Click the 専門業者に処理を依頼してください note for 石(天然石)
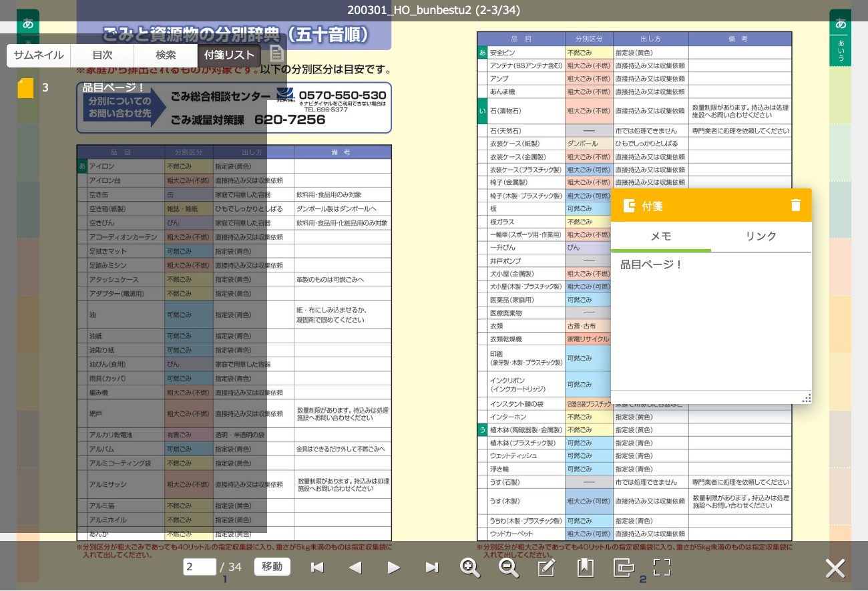The width and height of the screenshot is (868, 591). [x=740, y=131]
